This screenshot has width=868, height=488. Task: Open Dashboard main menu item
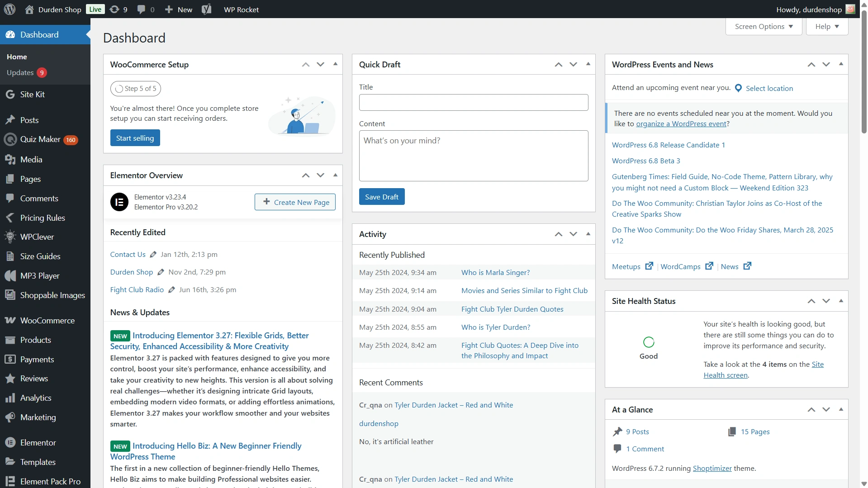click(45, 34)
